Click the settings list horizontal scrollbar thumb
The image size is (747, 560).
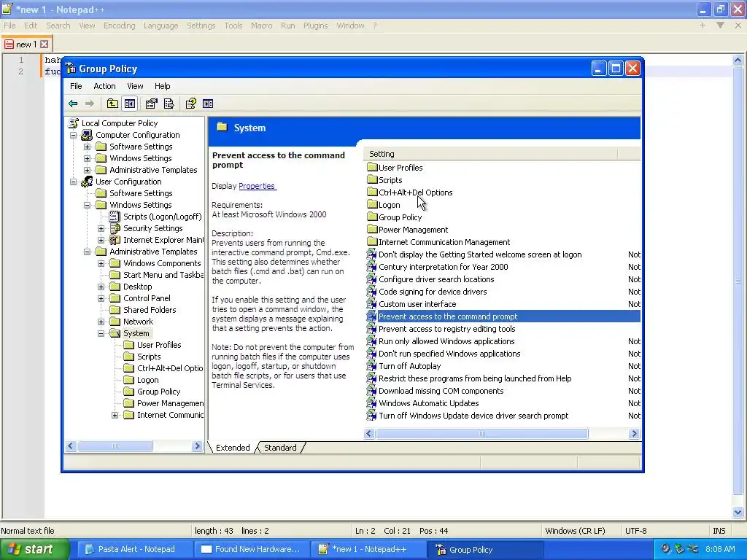pos(481,434)
